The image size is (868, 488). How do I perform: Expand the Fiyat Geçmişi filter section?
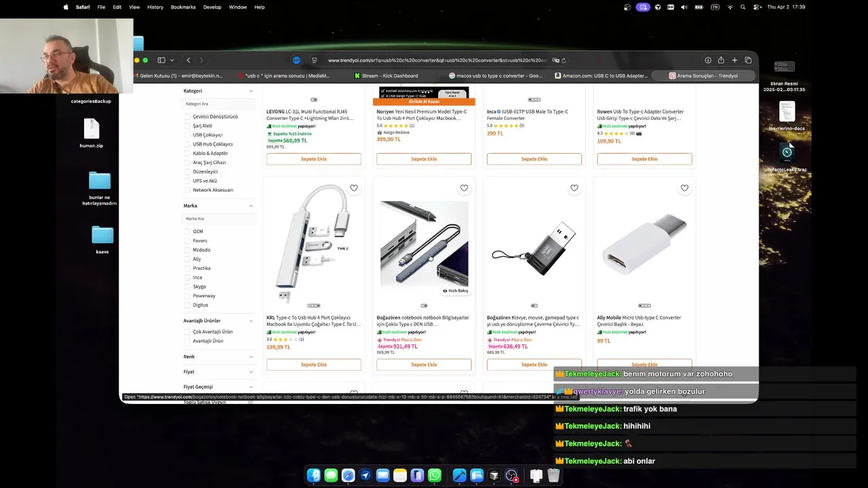click(251, 386)
